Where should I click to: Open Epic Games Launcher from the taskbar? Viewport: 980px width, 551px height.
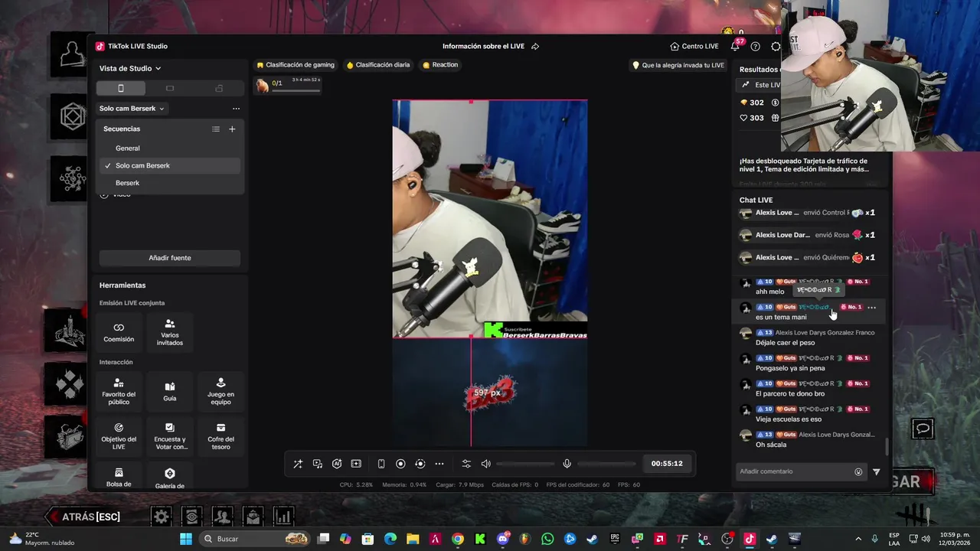[615, 539]
